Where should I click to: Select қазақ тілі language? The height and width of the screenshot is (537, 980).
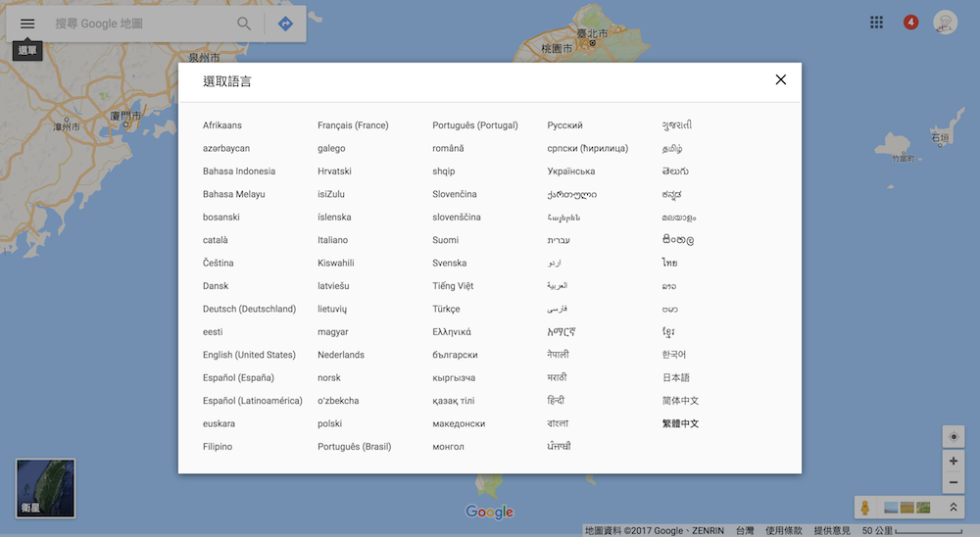tap(453, 401)
